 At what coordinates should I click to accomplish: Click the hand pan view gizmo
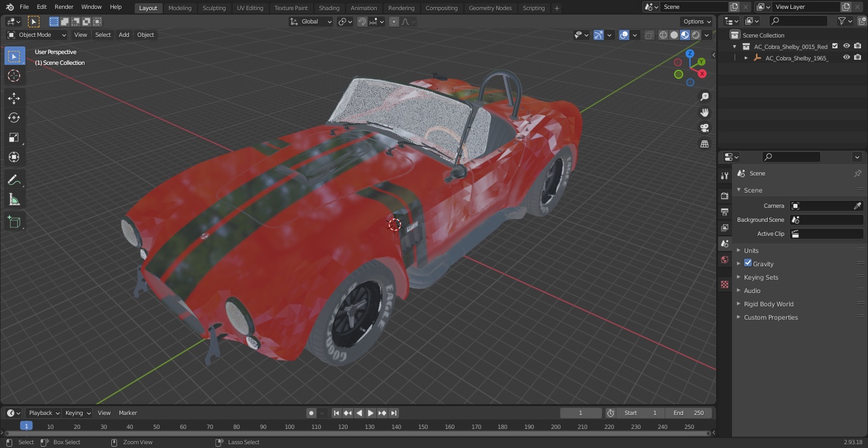(704, 112)
